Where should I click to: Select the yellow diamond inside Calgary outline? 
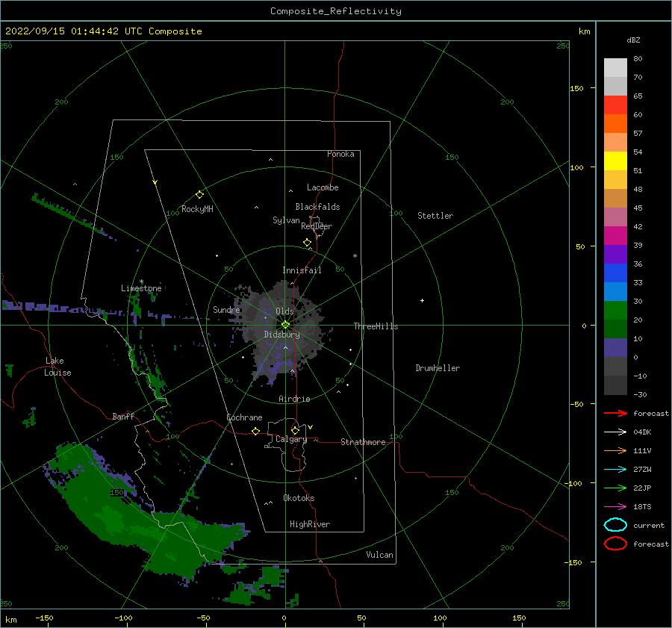[x=295, y=430]
